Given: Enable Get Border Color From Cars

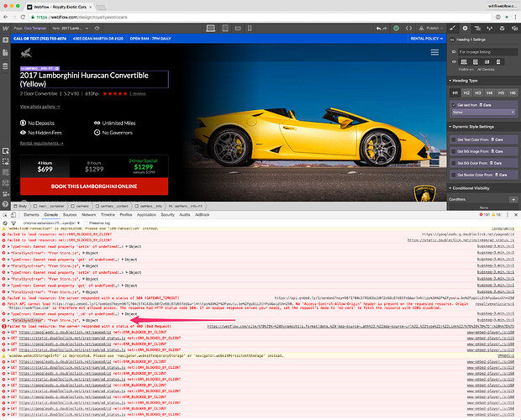Looking at the screenshot, I should point(454,175).
